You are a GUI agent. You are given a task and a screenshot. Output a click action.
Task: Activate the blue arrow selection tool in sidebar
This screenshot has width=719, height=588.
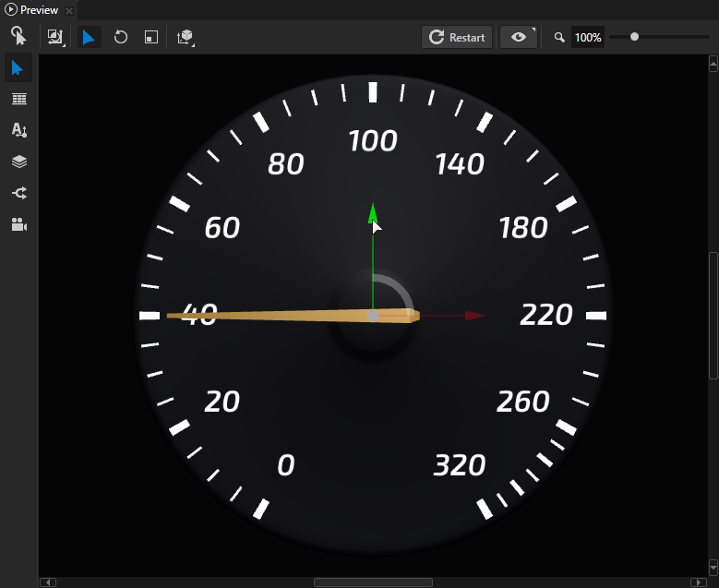(18, 67)
